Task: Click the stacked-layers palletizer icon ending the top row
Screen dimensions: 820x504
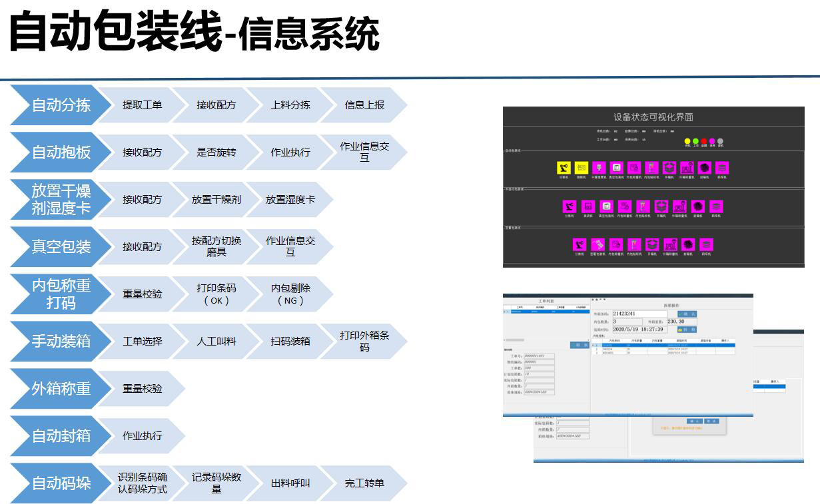Action: click(x=722, y=168)
